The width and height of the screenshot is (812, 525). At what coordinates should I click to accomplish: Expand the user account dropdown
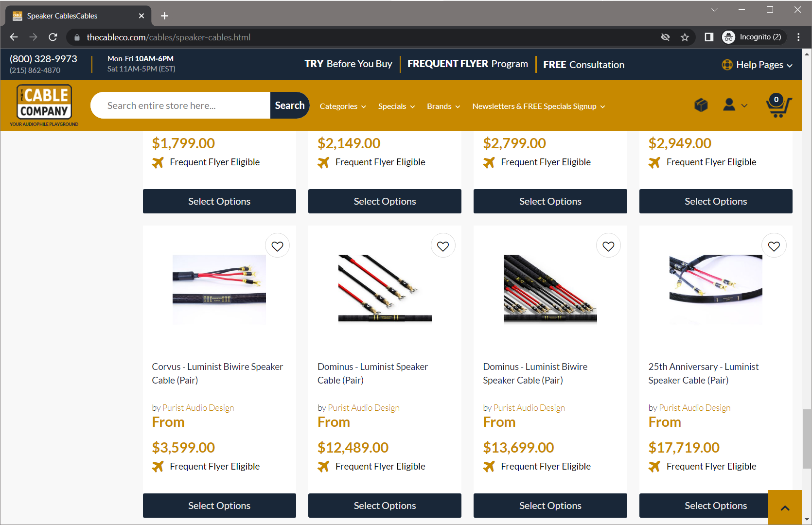point(735,105)
